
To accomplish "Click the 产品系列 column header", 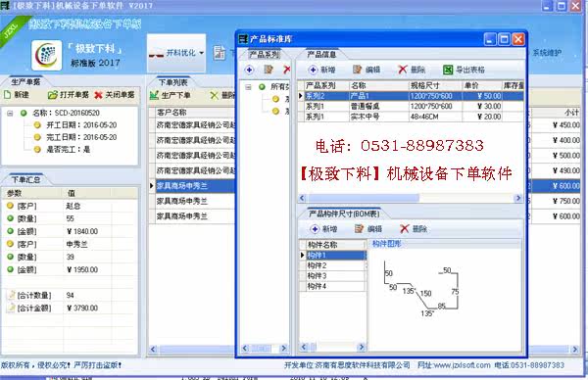I will click(326, 85).
